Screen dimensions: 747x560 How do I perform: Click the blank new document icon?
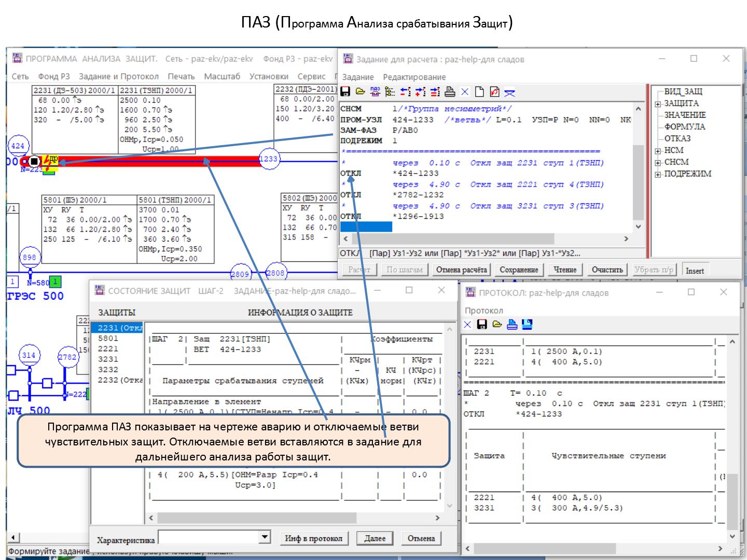[480, 92]
